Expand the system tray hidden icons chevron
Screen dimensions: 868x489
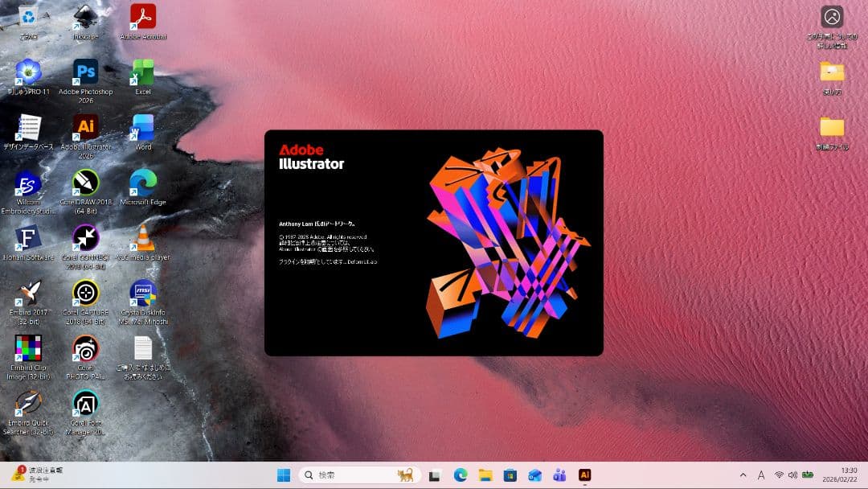click(x=743, y=475)
